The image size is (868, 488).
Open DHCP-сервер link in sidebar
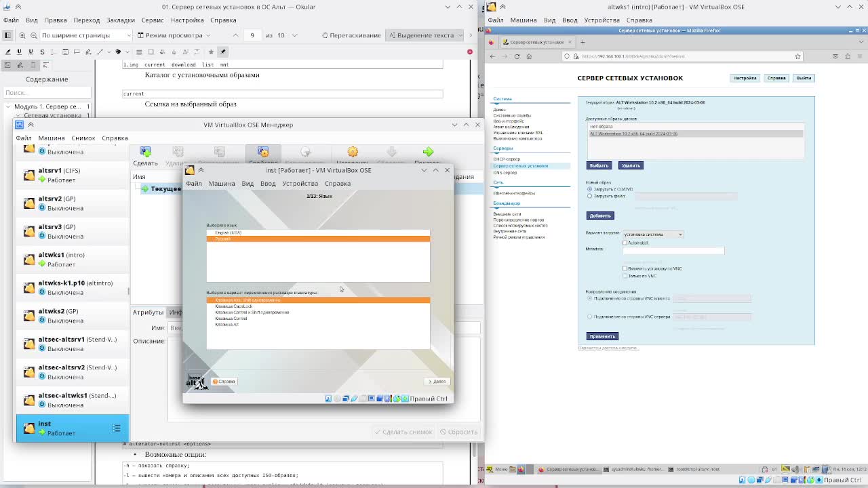tap(507, 159)
